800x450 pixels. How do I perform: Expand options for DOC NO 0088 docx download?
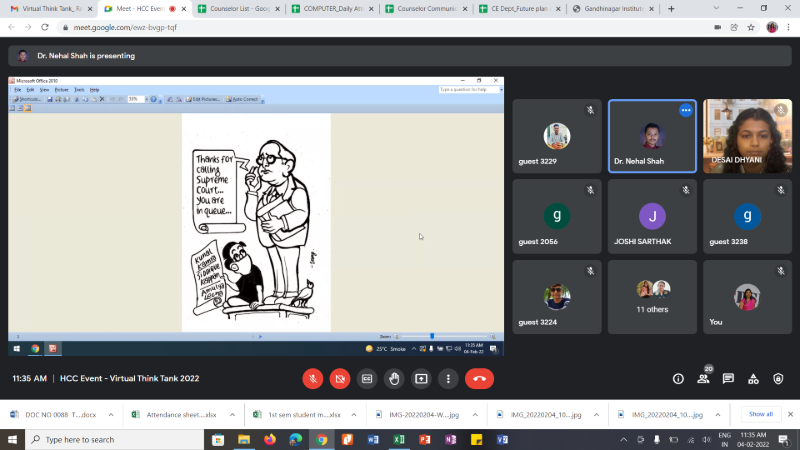pyautogui.click(x=111, y=415)
